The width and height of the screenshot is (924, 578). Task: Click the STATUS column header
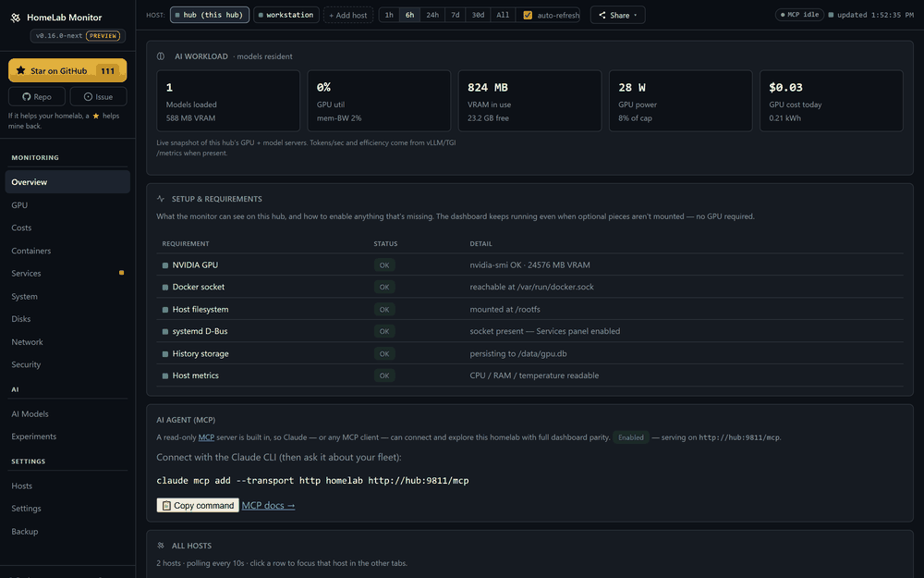pyautogui.click(x=385, y=243)
